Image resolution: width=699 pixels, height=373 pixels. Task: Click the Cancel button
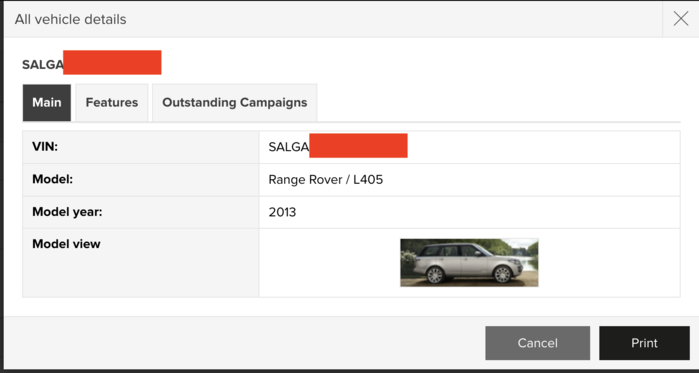538,343
